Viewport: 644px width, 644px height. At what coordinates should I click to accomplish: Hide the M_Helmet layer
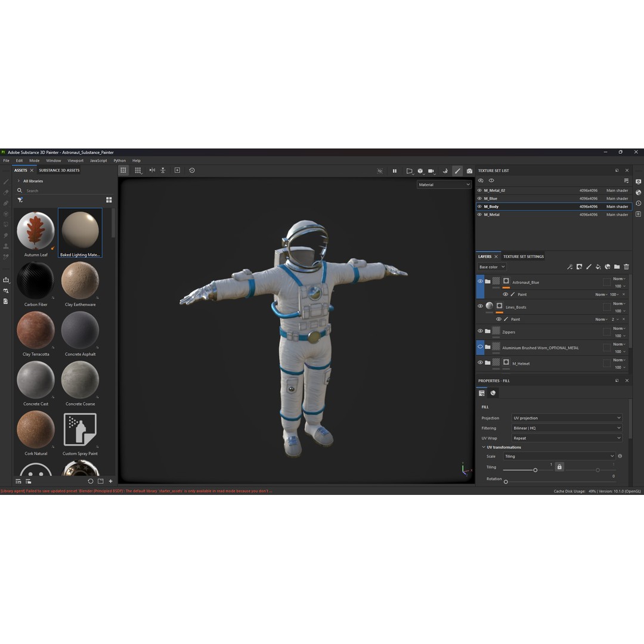coord(480,362)
